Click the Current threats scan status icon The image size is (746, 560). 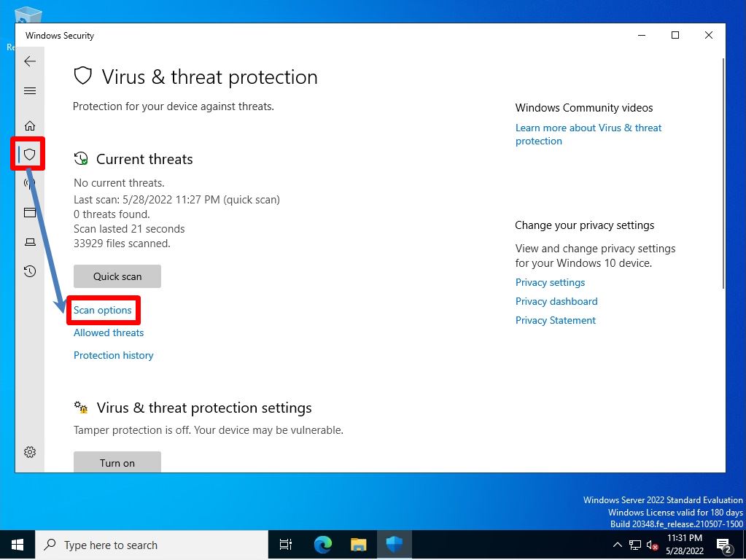point(81,158)
